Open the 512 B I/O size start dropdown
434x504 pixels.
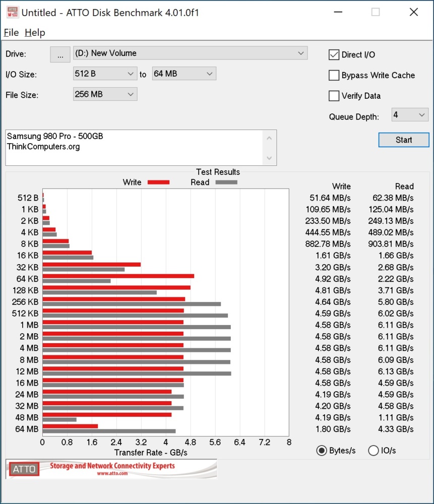(105, 74)
